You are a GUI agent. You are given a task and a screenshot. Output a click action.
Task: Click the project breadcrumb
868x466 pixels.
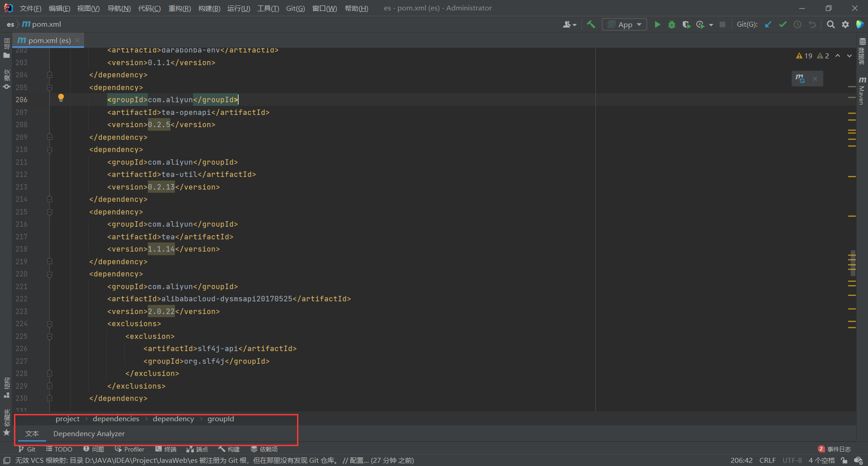point(67,419)
